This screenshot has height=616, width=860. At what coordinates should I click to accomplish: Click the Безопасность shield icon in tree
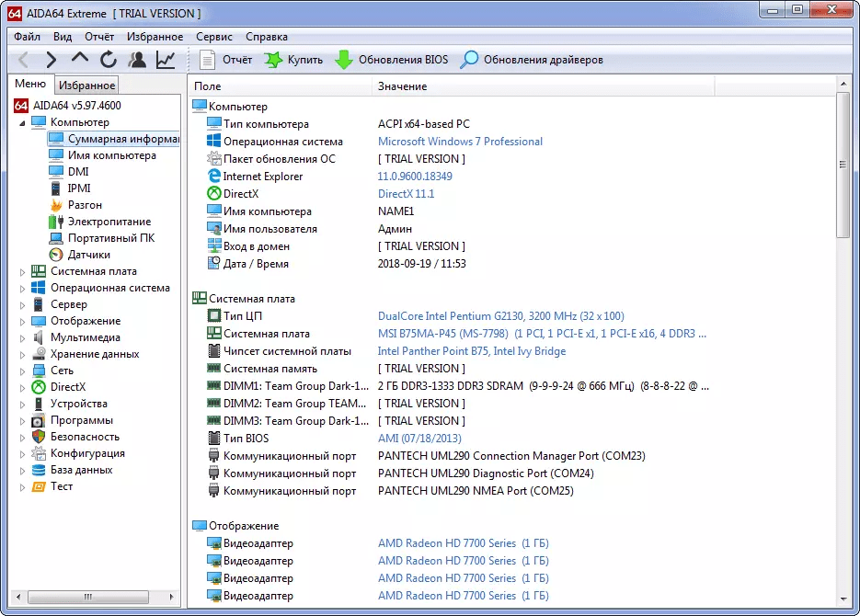39,437
